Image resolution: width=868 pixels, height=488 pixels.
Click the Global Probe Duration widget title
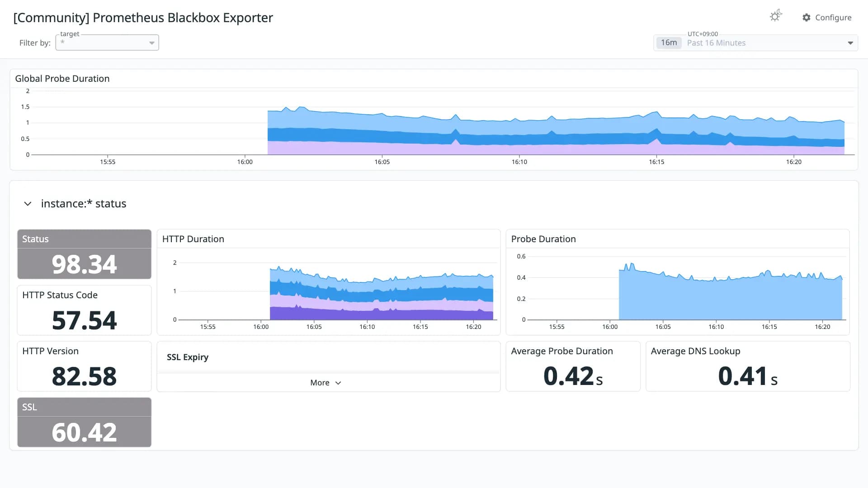pyautogui.click(x=62, y=79)
